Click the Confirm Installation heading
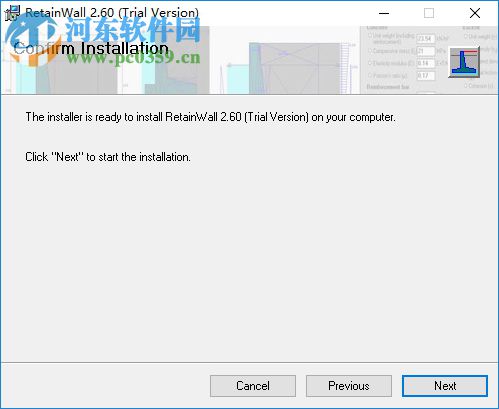Screen dimensions: 499x409 coord(91,49)
